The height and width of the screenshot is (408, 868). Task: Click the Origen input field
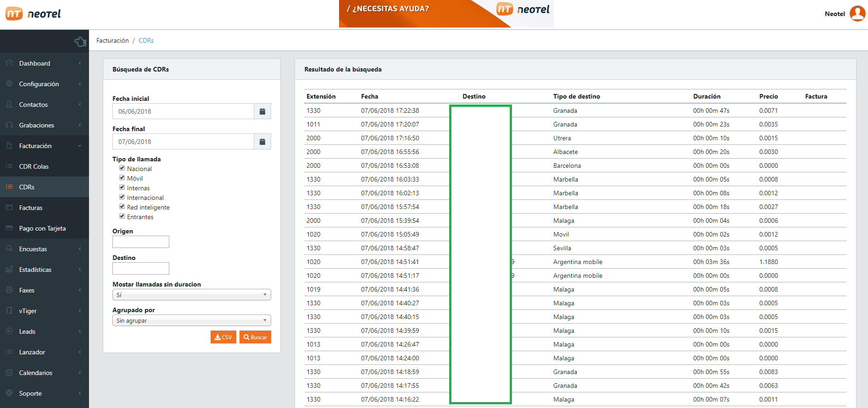(141, 242)
